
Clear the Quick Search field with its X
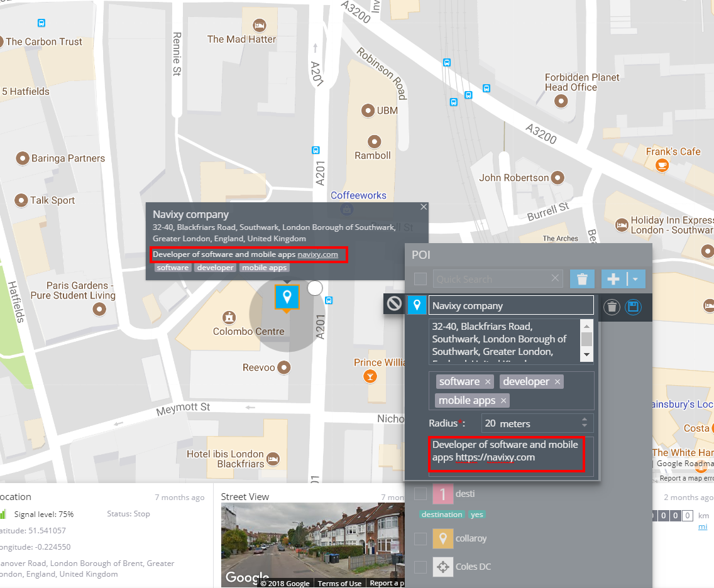(555, 278)
